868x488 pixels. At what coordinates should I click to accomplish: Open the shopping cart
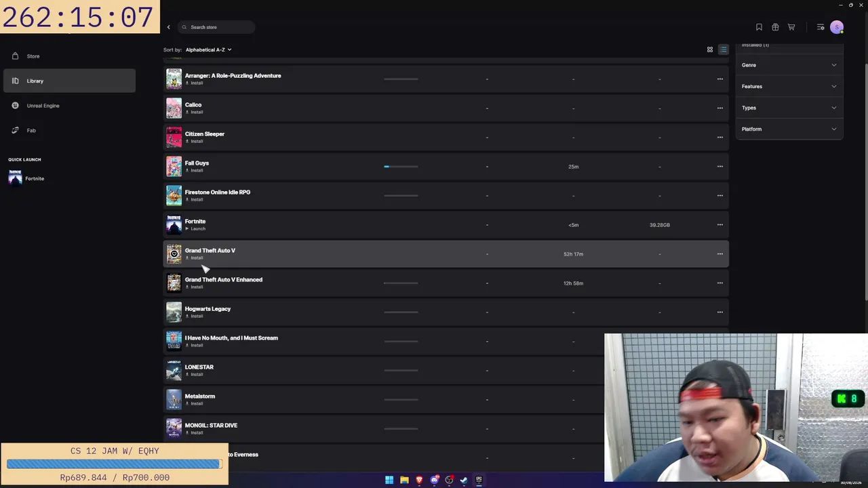791,27
